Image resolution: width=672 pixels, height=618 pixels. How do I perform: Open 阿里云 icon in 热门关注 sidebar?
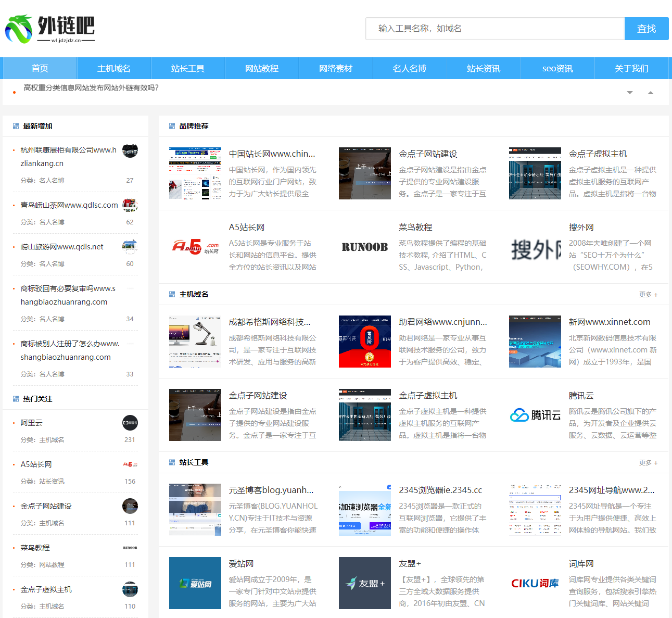coord(130,423)
